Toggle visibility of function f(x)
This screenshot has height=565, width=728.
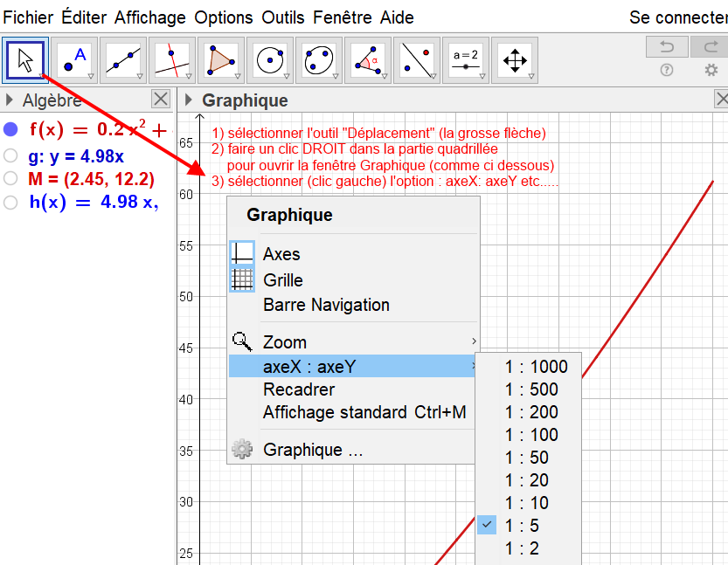pos(10,130)
